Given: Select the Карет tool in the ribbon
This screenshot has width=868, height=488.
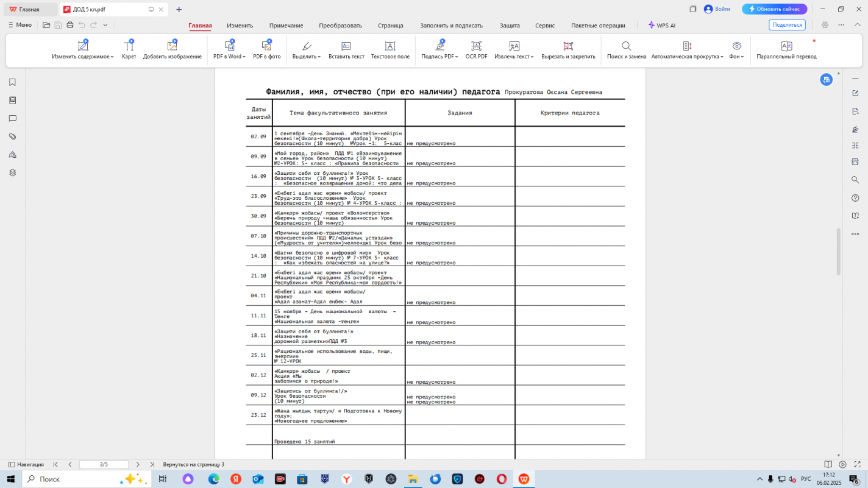Looking at the screenshot, I should point(129,46).
